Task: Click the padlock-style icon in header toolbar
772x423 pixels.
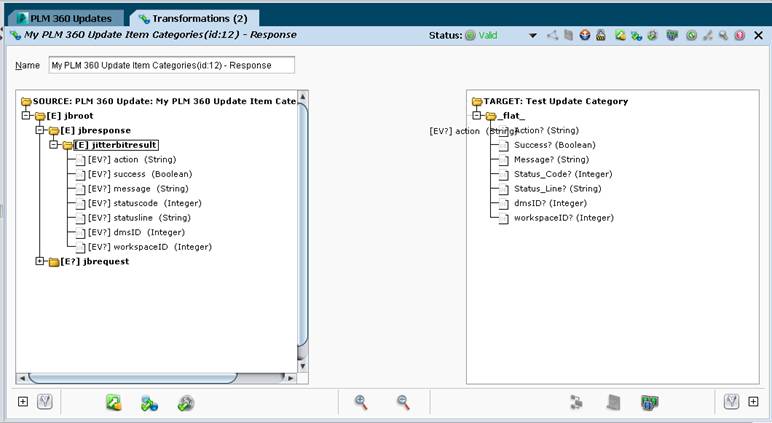Action: [x=601, y=35]
